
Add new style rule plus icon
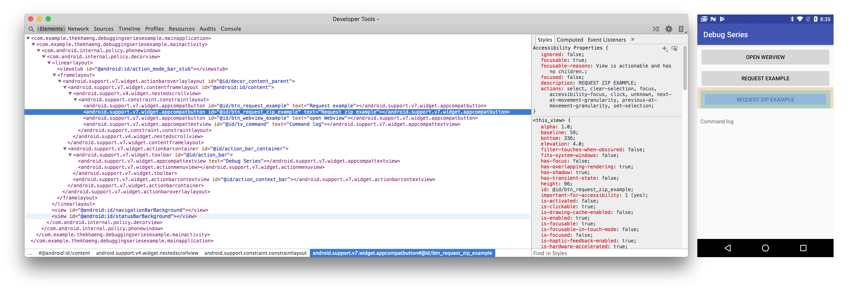(x=664, y=48)
